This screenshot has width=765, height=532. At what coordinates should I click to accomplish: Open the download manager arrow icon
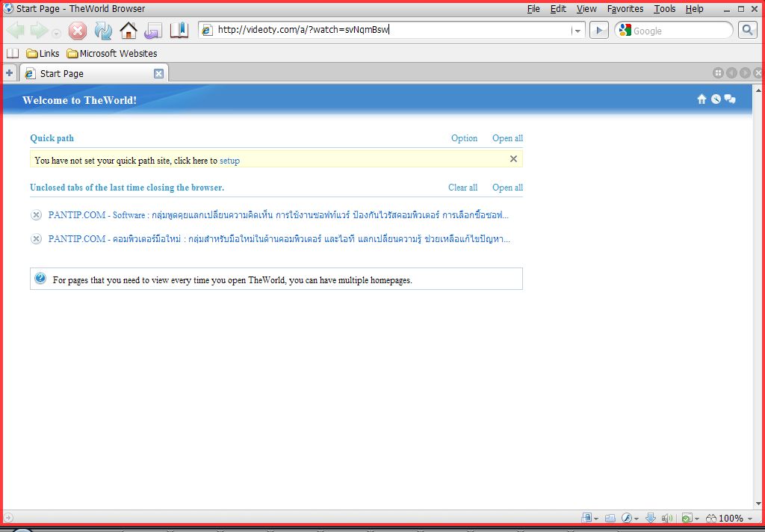651,518
